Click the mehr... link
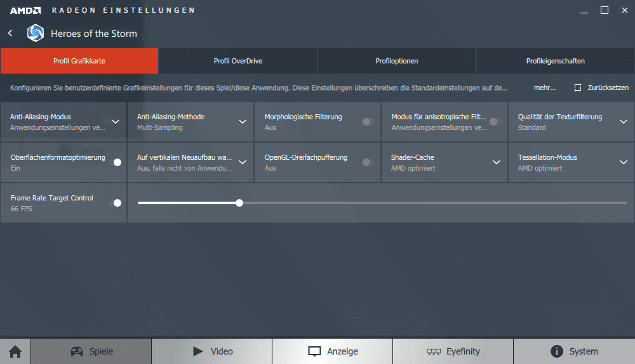This screenshot has width=635, height=364. click(545, 88)
